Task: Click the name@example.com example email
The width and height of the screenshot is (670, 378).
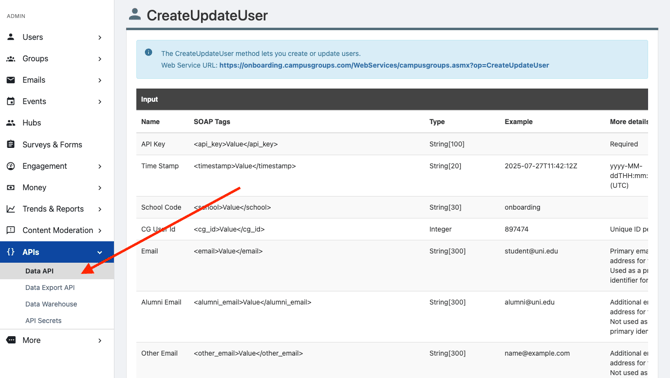Action: coord(537,353)
